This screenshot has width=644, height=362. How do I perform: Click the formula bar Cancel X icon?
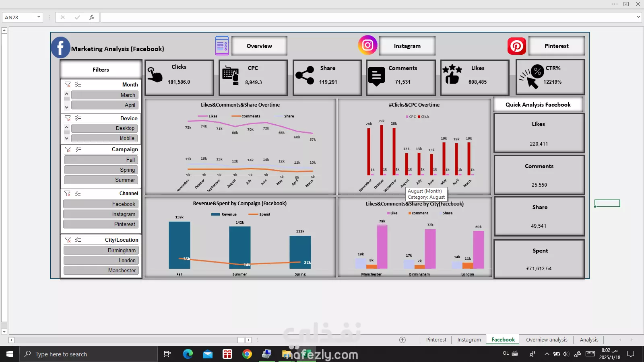(x=63, y=17)
